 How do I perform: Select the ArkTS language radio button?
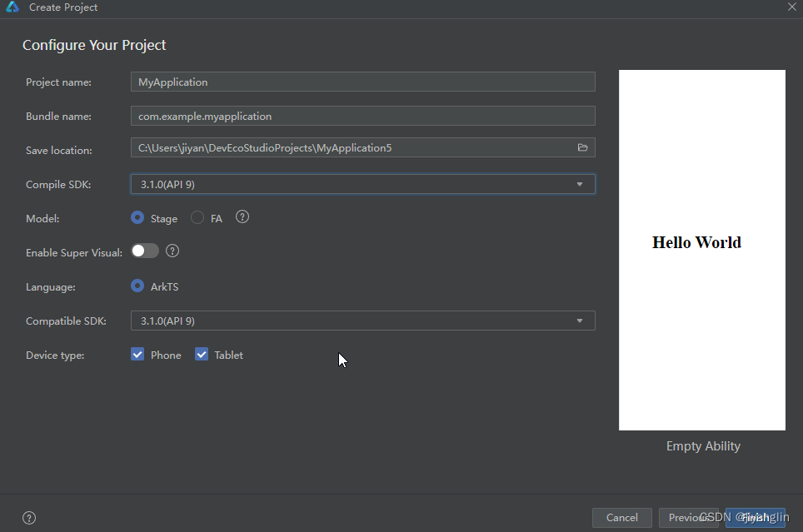coord(137,286)
